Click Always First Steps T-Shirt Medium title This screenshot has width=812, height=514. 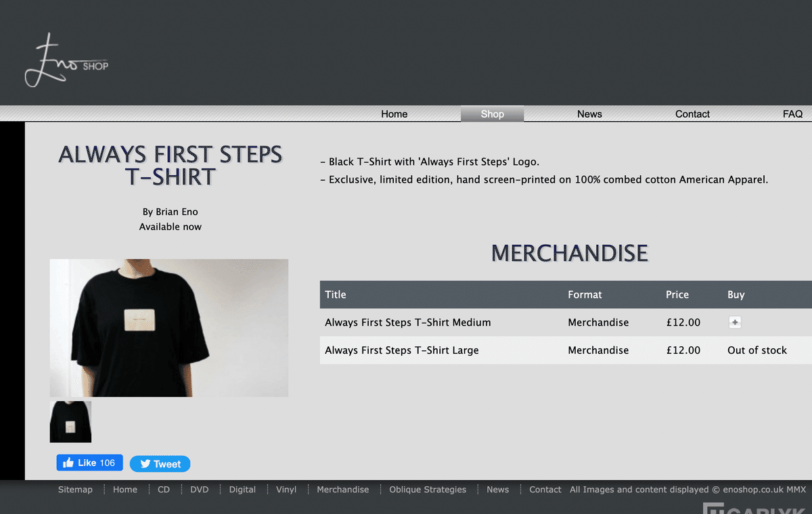[408, 323]
